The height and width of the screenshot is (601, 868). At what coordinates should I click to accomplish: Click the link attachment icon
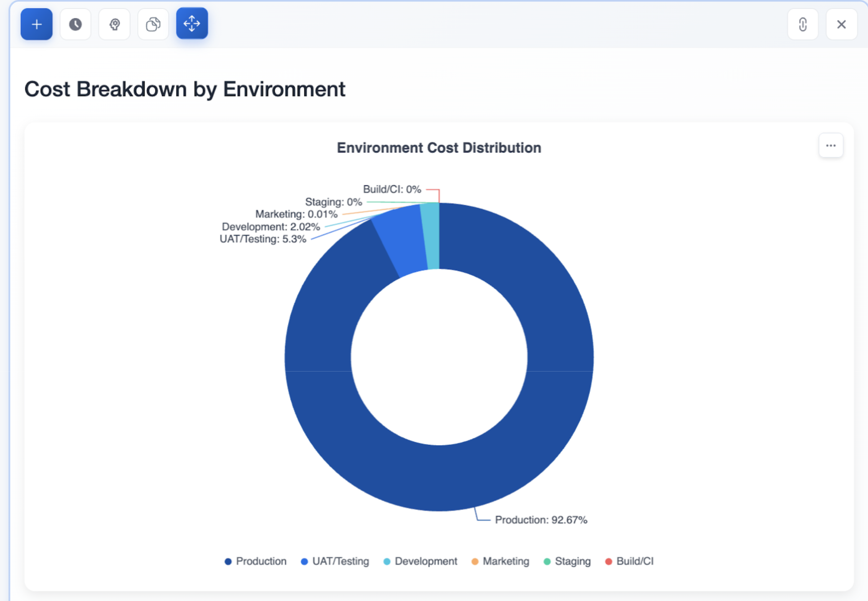pyautogui.click(x=802, y=24)
